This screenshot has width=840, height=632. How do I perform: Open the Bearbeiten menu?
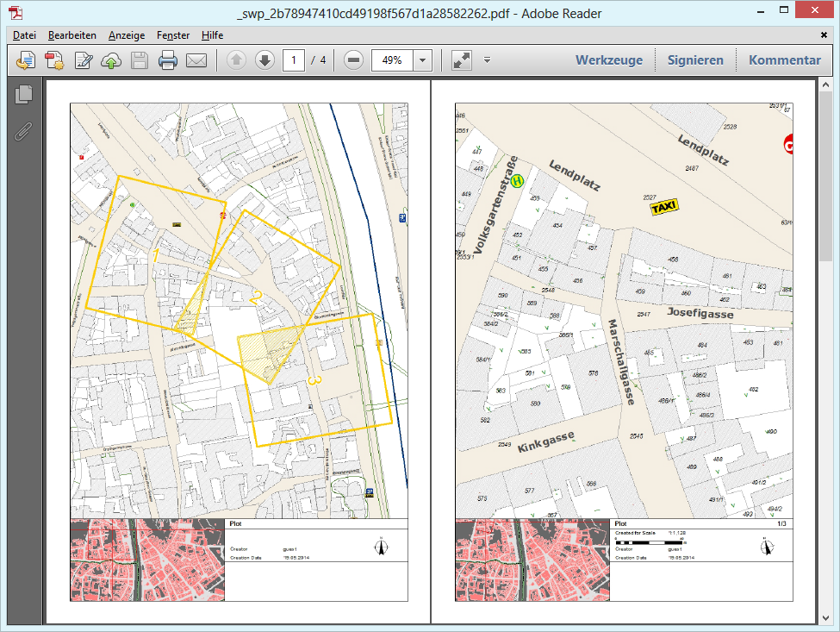73,35
